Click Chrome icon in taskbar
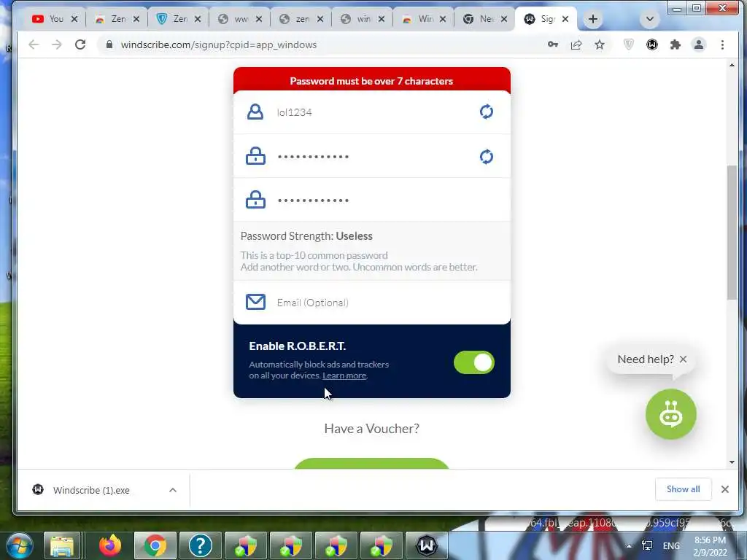Viewport: 747px width, 560px height. coord(155,545)
